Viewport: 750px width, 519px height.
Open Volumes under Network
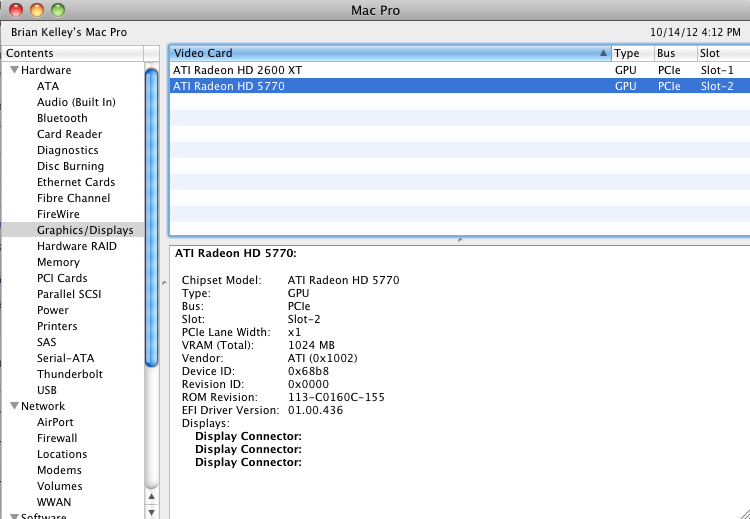(59, 486)
